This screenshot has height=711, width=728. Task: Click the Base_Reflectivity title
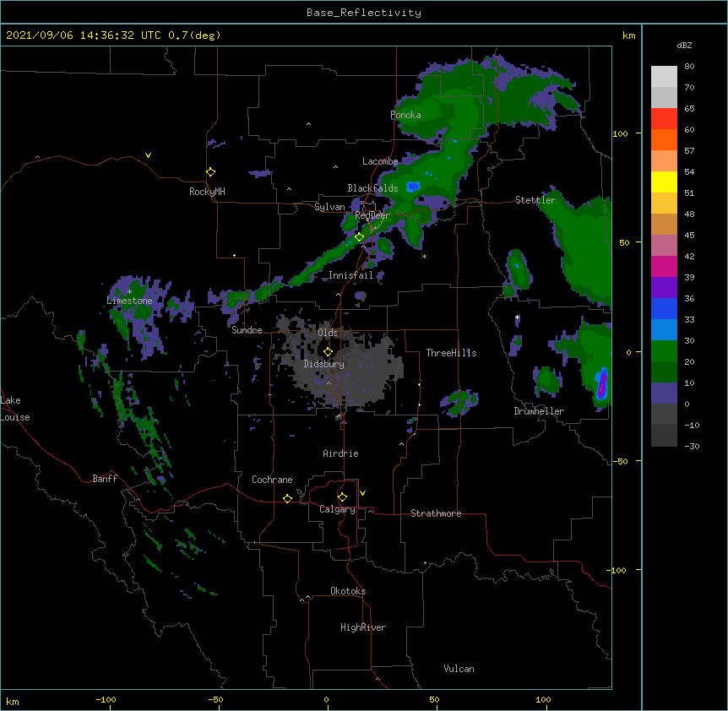(x=364, y=13)
